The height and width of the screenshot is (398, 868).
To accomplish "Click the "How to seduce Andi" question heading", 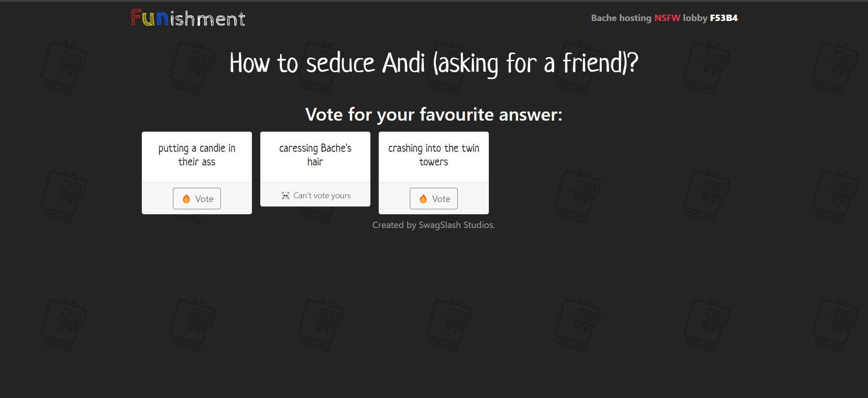I will coord(434,63).
